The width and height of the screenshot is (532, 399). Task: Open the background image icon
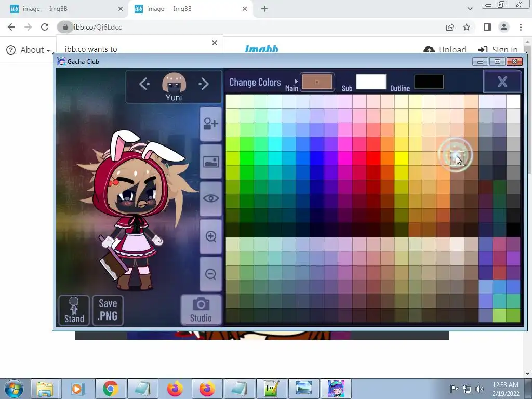(x=211, y=162)
